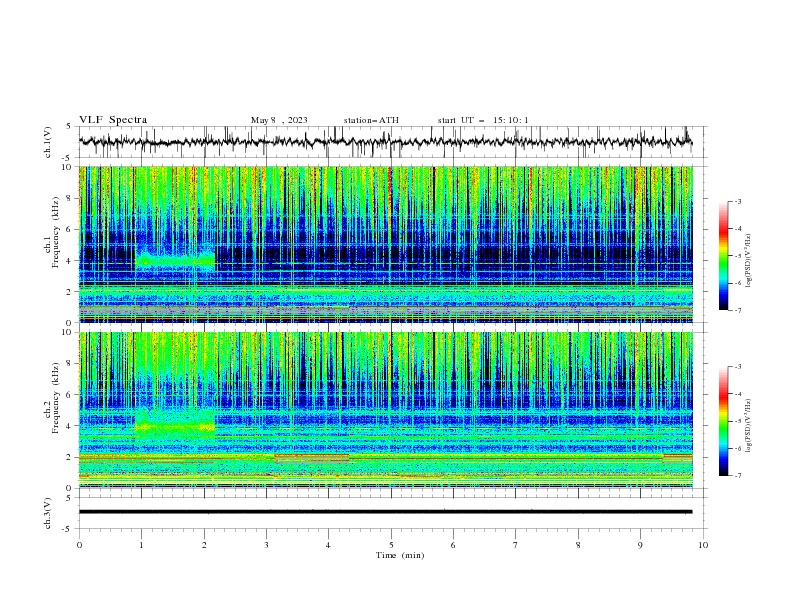Click the flat ch.3 voltage trace
The width and height of the screenshot is (792, 612).
[385, 512]
